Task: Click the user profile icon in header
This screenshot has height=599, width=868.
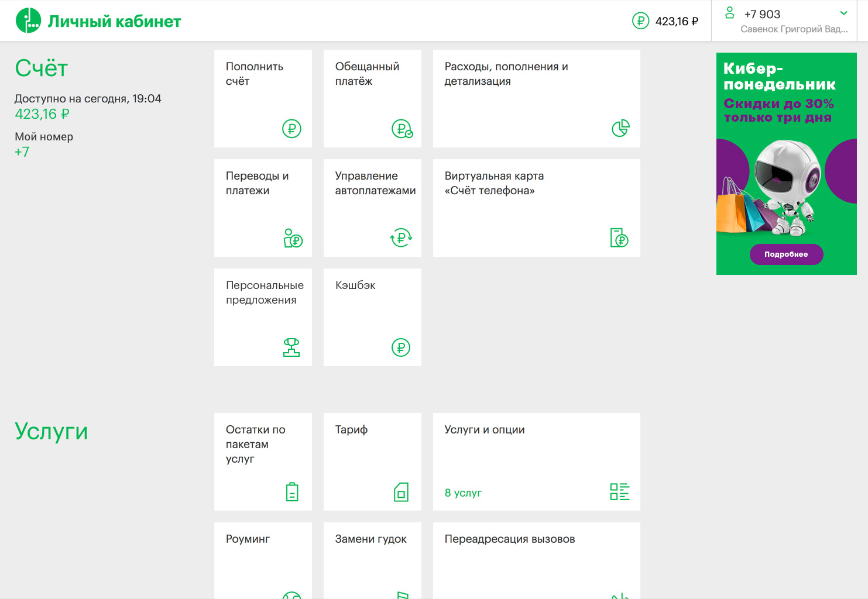Action: [x=729, y=12]
